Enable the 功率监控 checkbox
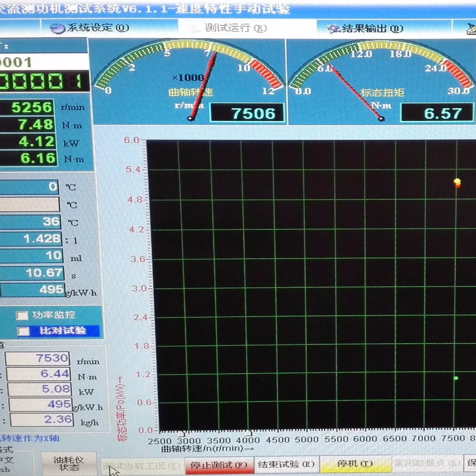Viewport: 476px width, 476px height. 22,316
